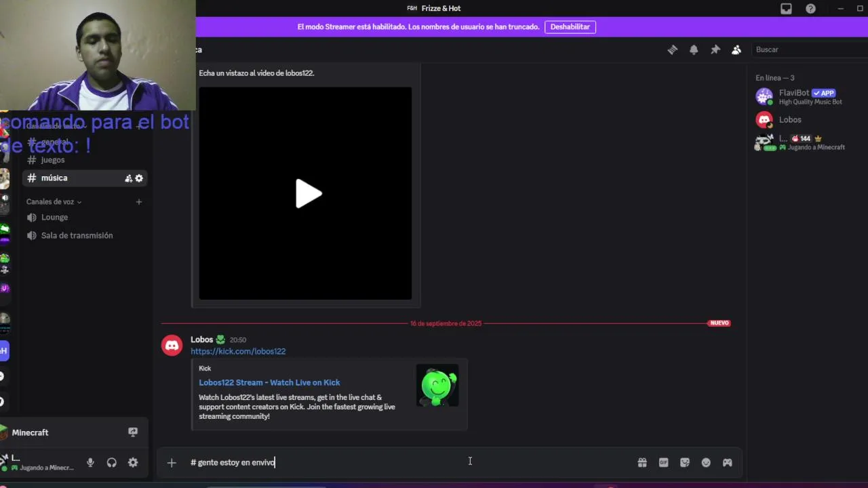Minimize the Discord window

coord(841,8)
